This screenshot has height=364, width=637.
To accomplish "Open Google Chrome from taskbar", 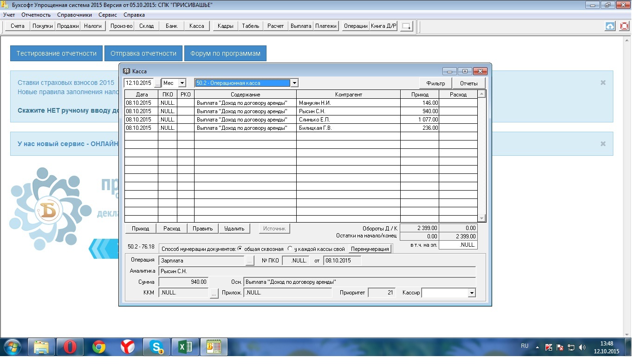I will [x=98, y=346].
